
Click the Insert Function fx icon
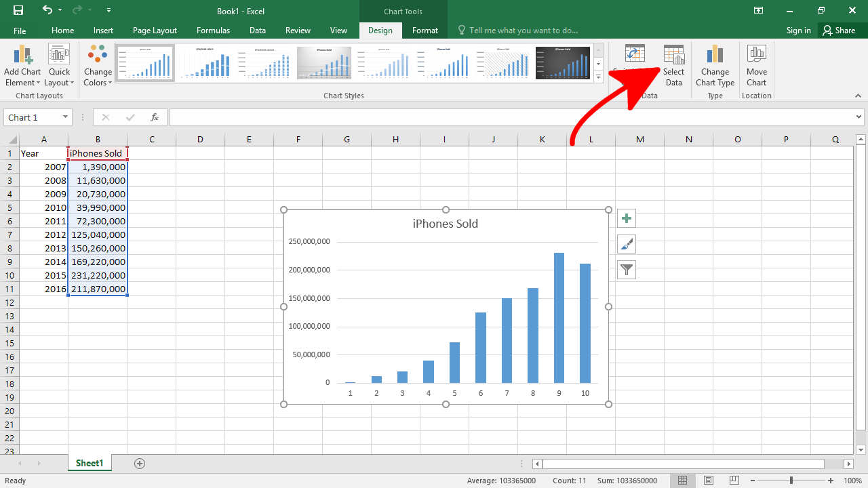[155, 117]
